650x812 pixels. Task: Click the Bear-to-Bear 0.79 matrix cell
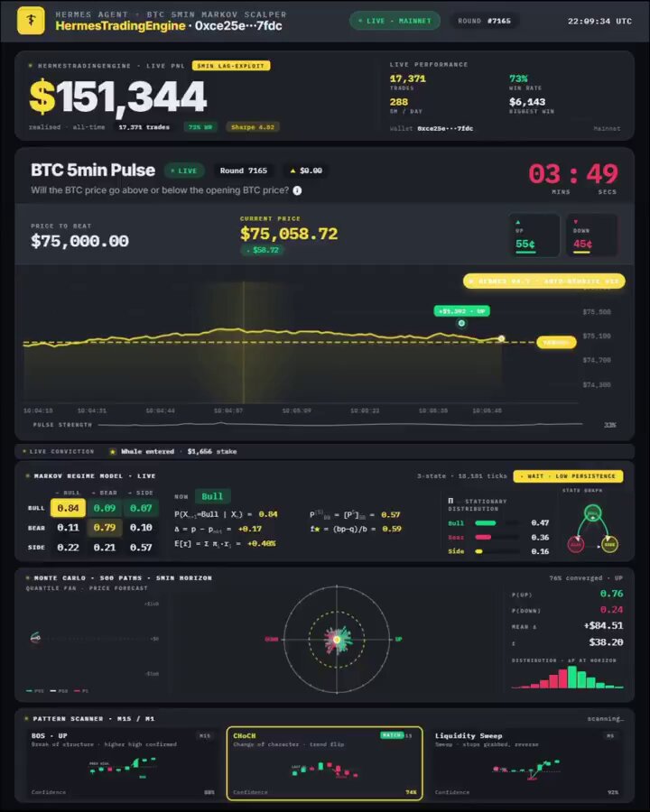coord(104,527)
